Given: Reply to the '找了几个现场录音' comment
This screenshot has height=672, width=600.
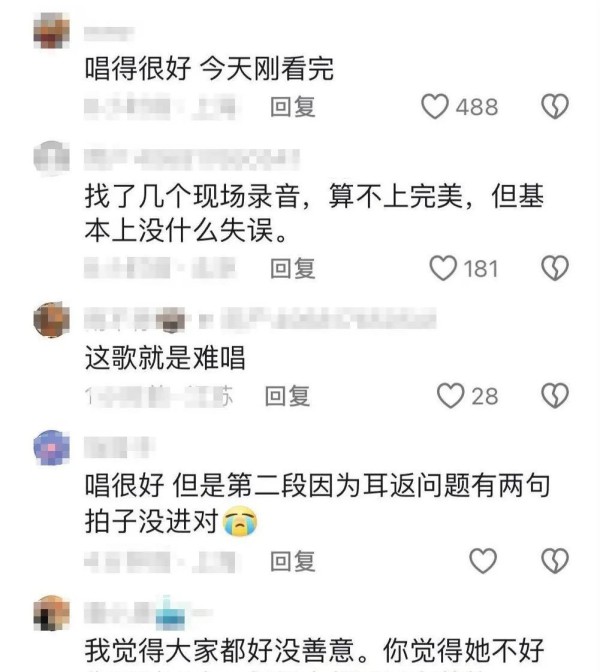Looking at the screenshot, I should pyautogui.click(x=293, y=269).
